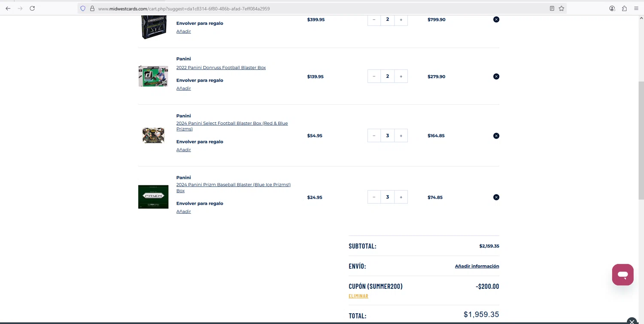Click the browser forward arrow
The image size is (644, 324).
click(x=20, y=8)
